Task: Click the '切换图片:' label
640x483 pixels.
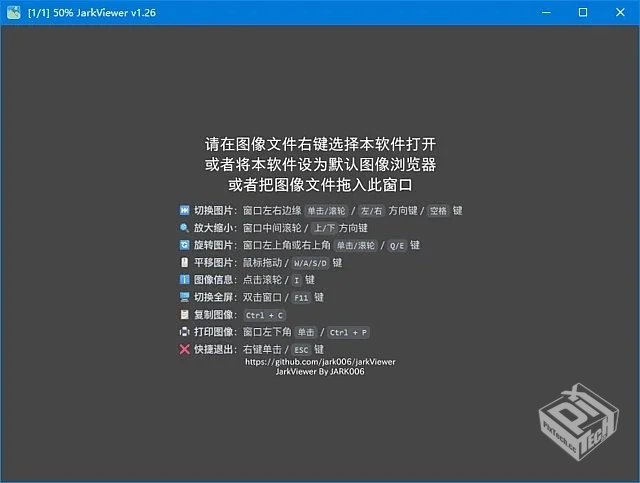Action: coord(215,210)
